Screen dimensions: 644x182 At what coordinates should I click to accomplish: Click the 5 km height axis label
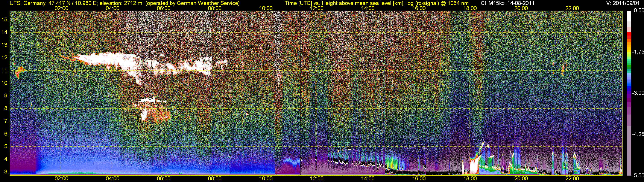(6, 147)
